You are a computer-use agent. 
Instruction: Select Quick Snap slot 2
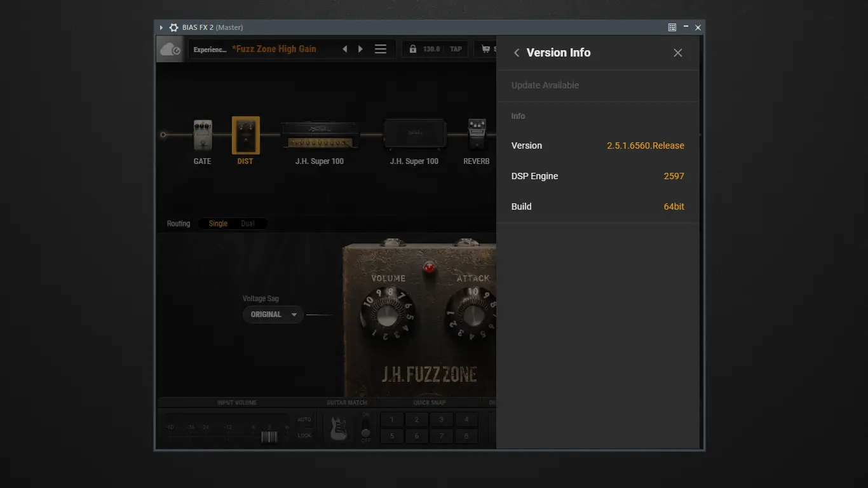417,419
